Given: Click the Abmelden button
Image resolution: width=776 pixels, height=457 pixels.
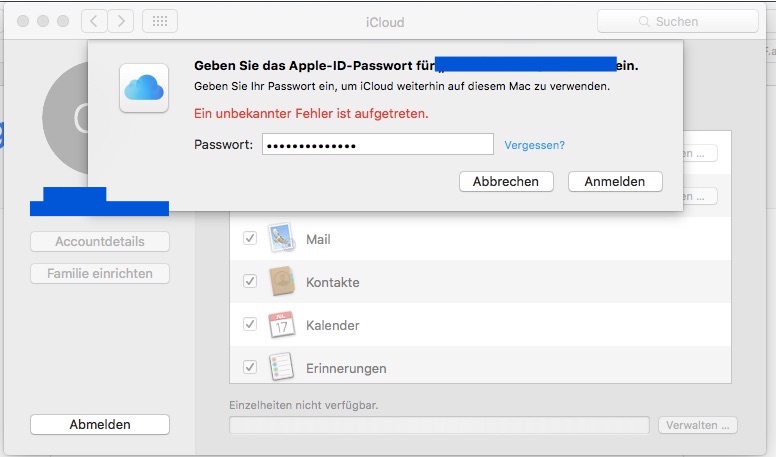Looking at the screenshot, I should 100,424.
